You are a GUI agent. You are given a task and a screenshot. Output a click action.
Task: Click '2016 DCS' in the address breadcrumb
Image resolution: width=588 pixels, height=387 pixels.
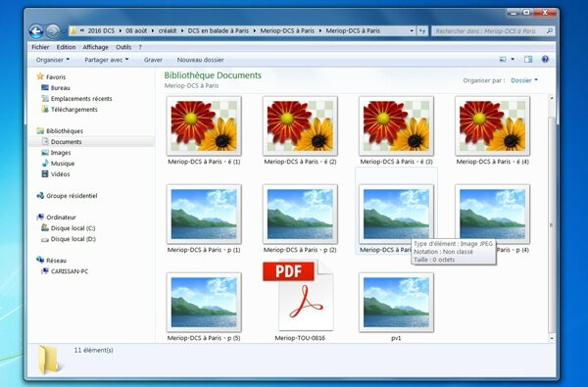pyautogui.click(x=101, y=31)
